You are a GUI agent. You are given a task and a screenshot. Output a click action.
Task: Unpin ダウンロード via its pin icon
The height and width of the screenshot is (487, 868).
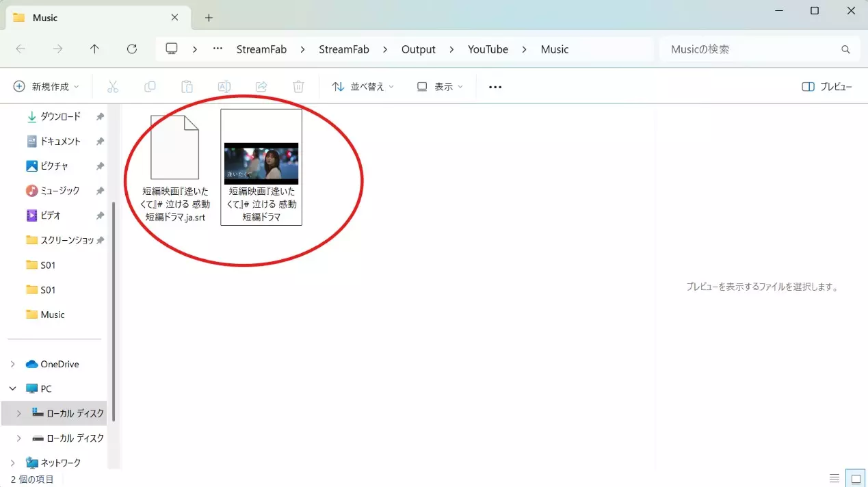pyautogui.click(x=100, y=116)
